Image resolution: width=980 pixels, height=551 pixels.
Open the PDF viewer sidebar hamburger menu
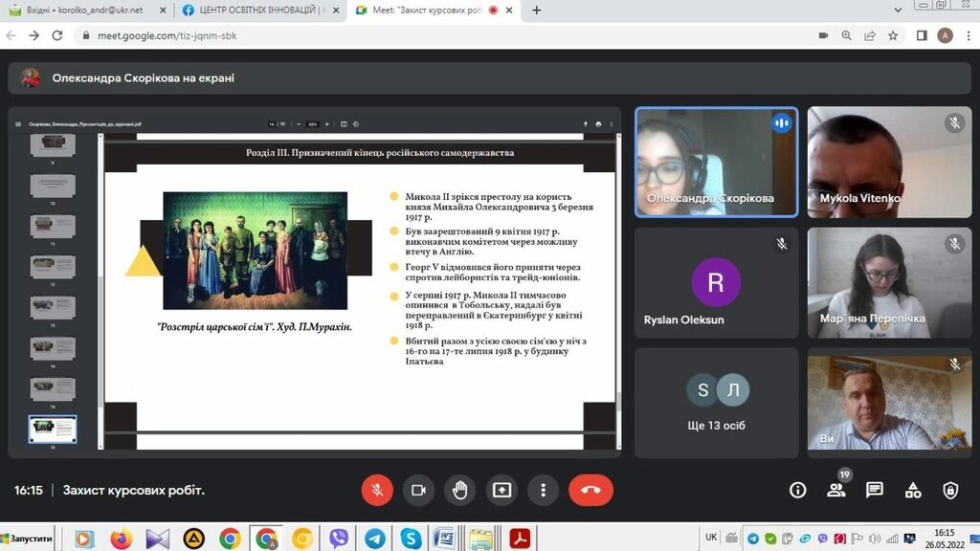coord(19,123)
